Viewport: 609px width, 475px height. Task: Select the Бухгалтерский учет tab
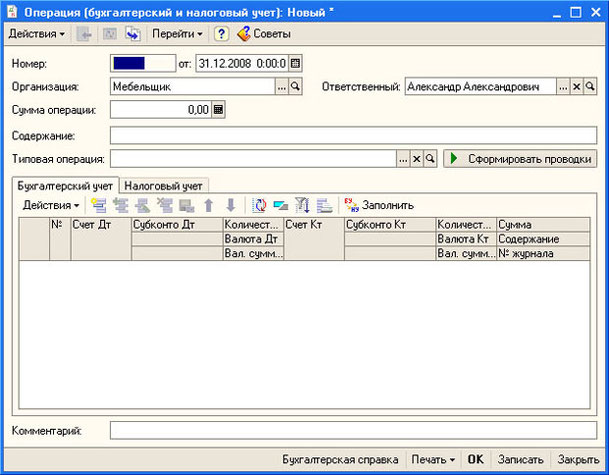(x=66, y=185)
